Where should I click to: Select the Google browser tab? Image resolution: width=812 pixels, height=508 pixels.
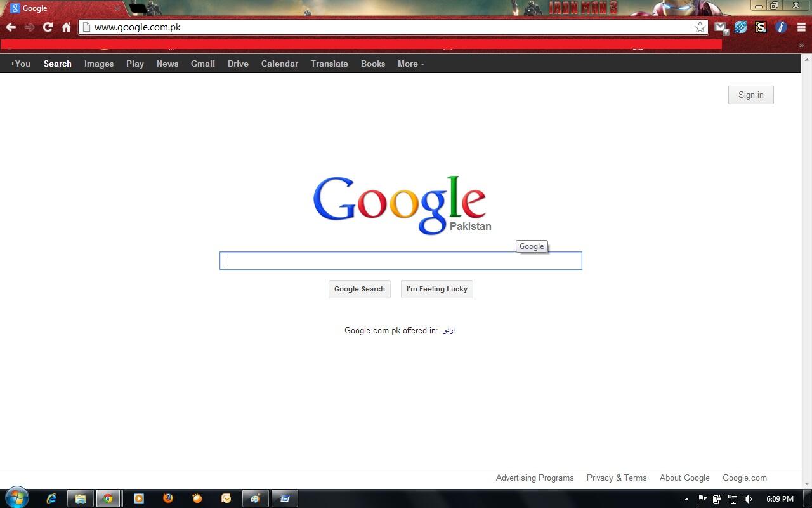(x=63, y=8)
